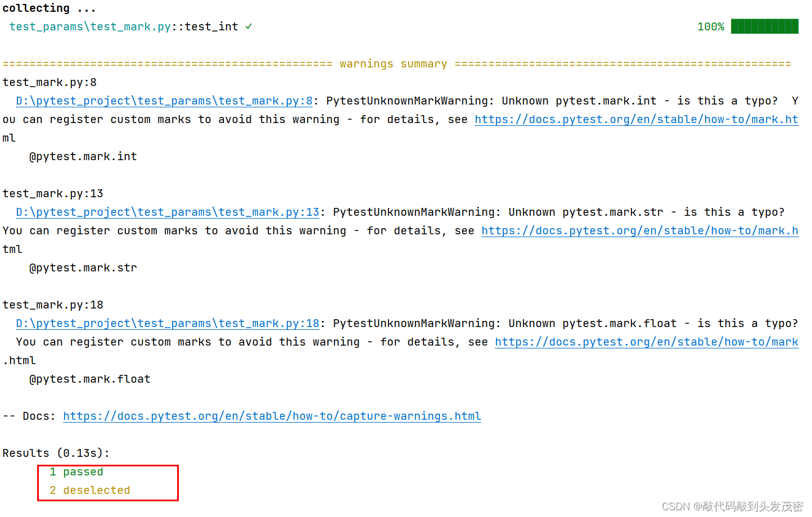Click the '100%' progress percentage text

[x=711, y=27]
